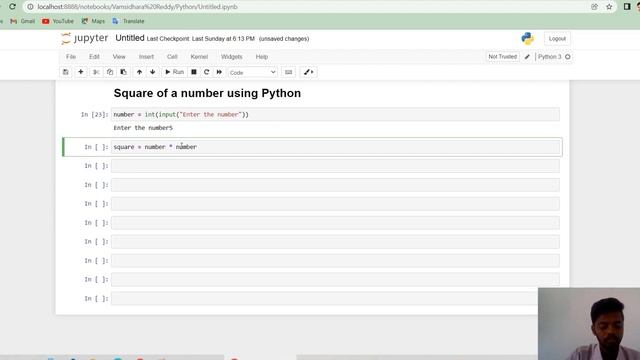
Task: Click the Not Trusted button
Action: [x=502, y=57]
